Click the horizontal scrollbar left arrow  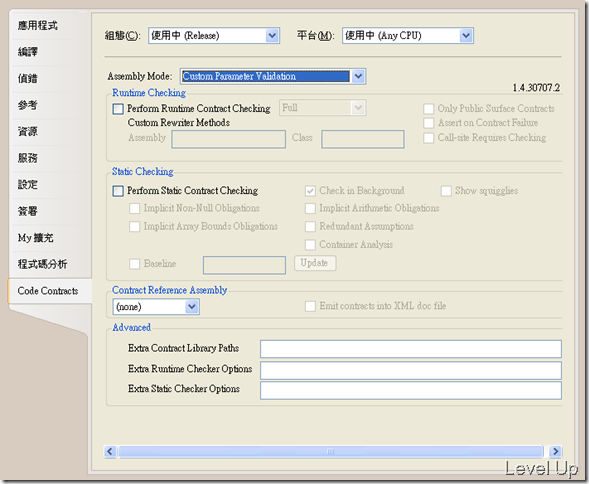pyautogui.click(x=110, y=451)
